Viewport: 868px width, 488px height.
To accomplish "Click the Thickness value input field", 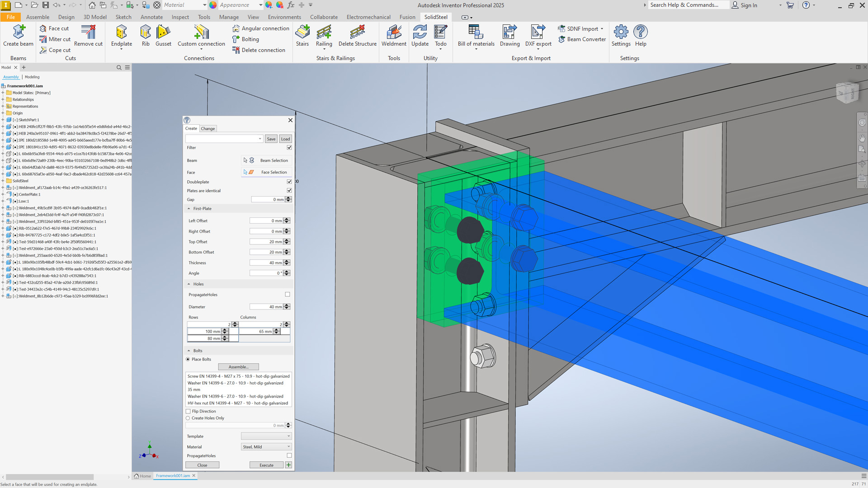I will click(267, 263).
